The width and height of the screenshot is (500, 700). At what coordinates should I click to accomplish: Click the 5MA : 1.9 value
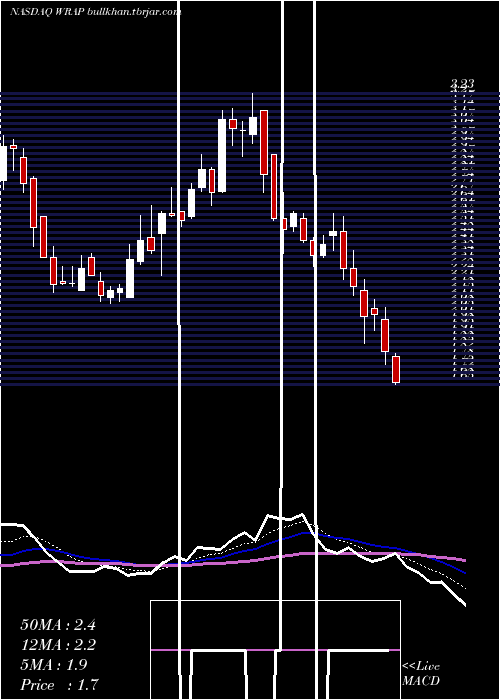[x=54, y=665]
